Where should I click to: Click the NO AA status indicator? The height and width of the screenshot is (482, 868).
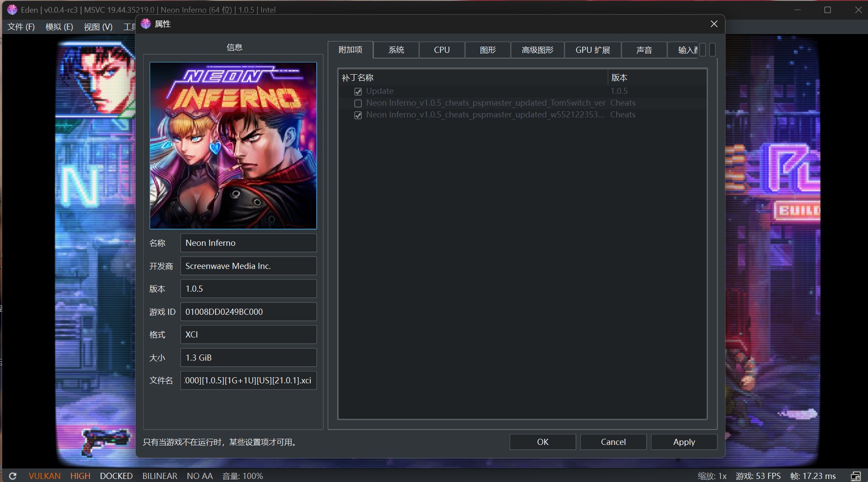click(x=199, y=476)
